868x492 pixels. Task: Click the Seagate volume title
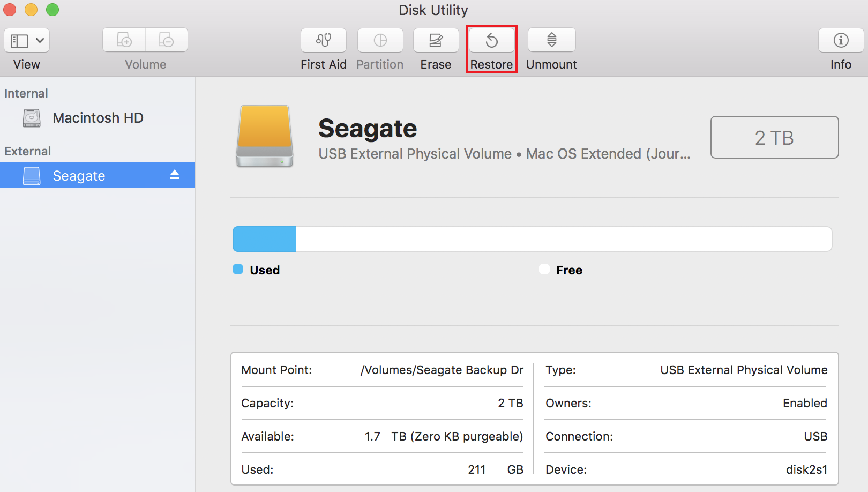pyautogui.click(x=368, y=129)
